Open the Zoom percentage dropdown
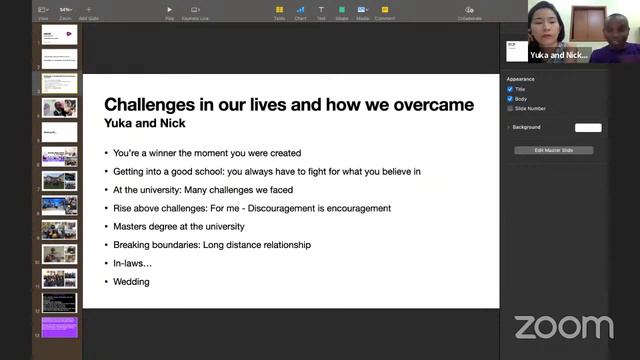The image size is (640, 360). (x=65, y=10)
